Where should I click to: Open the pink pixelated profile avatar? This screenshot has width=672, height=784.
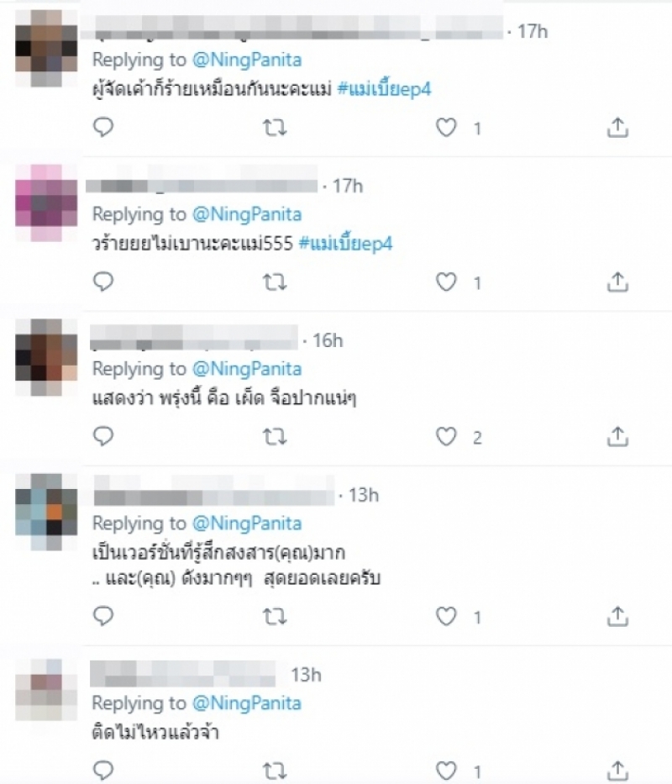(x=46, y=203)
